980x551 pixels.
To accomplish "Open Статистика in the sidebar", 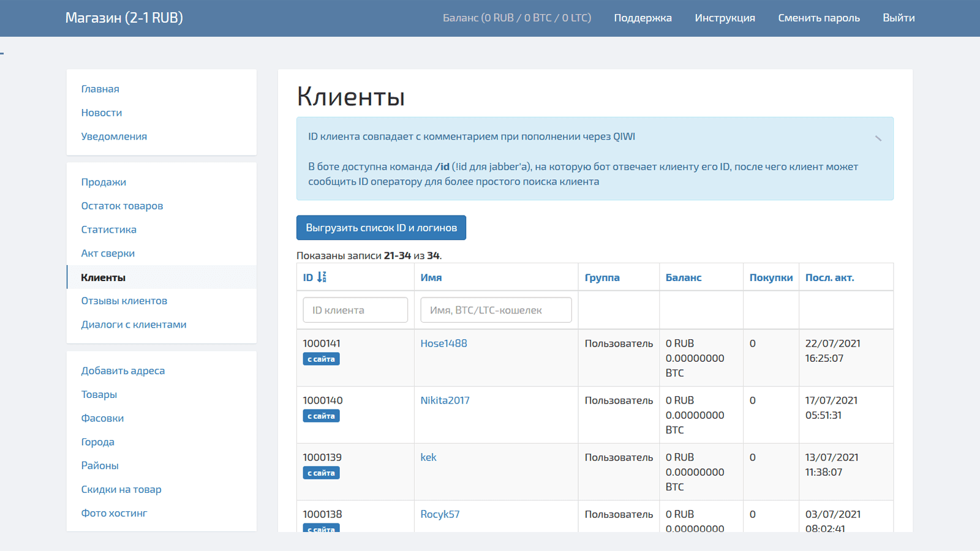I will (x=109, y=230).
